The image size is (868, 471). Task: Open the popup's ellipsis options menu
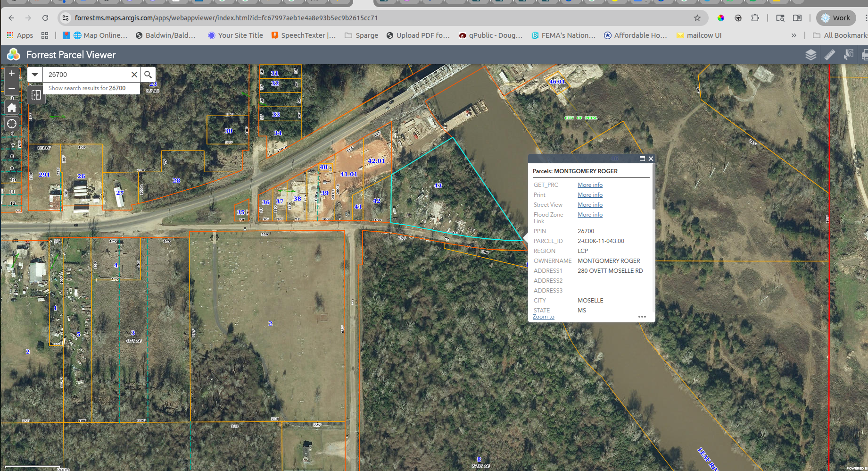(x=642, y=317)
